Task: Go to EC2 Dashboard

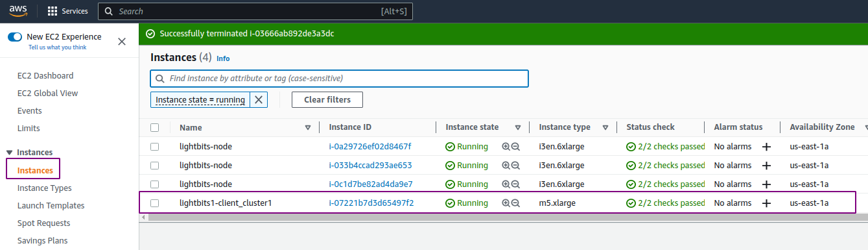Action: click(45, 76)
